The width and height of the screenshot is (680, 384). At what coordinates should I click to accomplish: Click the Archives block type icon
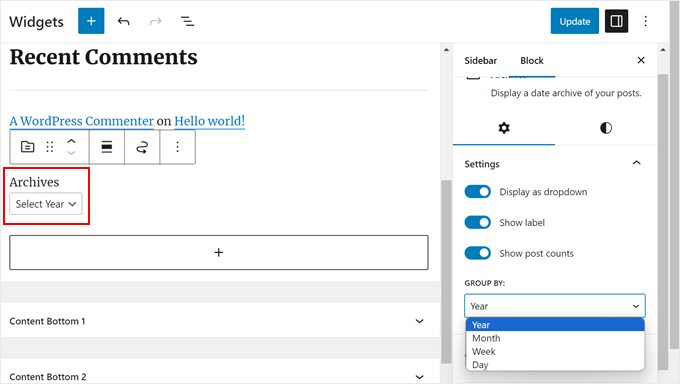point(27,147)
